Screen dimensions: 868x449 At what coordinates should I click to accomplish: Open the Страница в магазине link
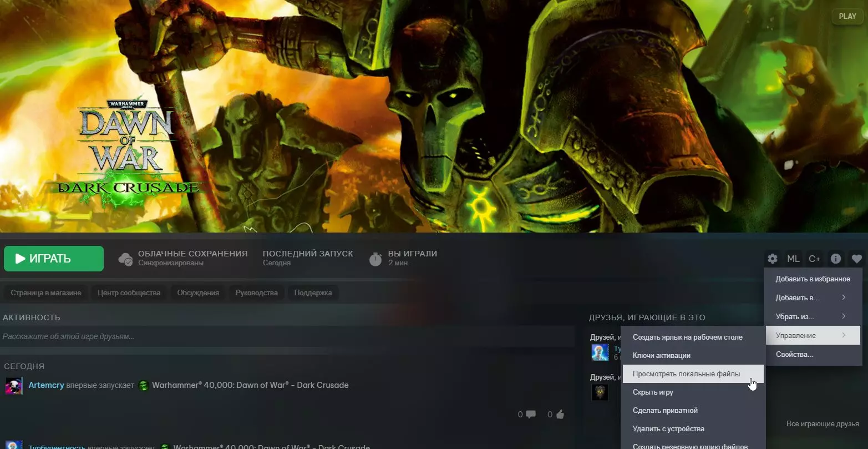click(46, 292)
